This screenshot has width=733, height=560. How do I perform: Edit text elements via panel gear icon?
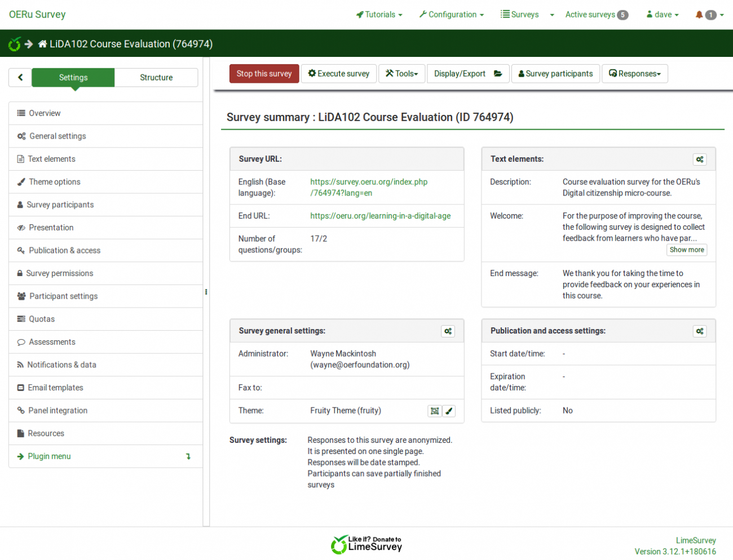coord(700,159)
